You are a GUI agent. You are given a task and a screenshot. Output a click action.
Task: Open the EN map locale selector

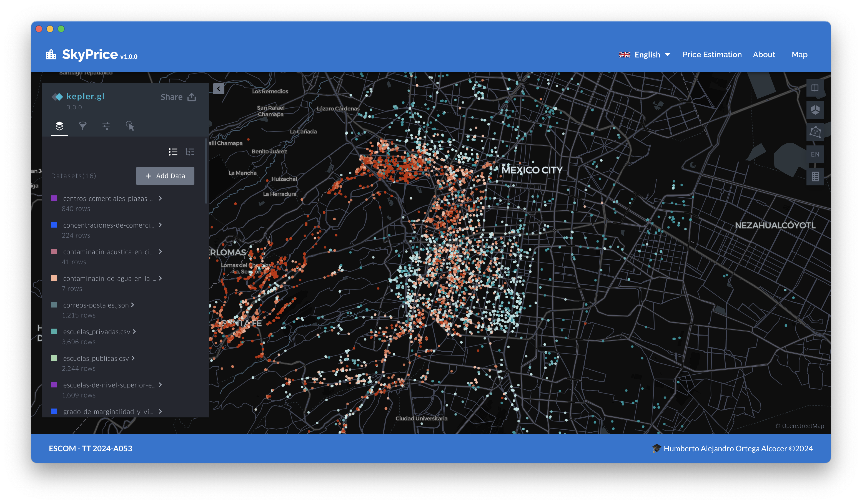tap(815, 154)
